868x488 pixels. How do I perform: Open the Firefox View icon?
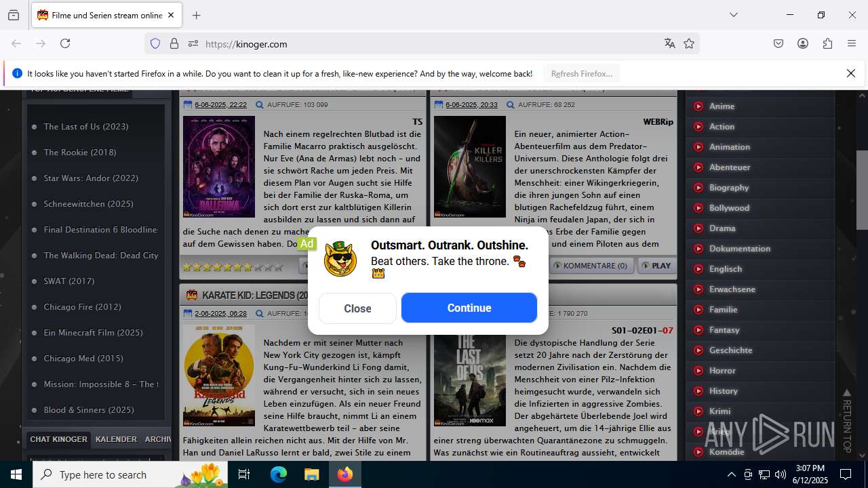click(x=14, y=15)
